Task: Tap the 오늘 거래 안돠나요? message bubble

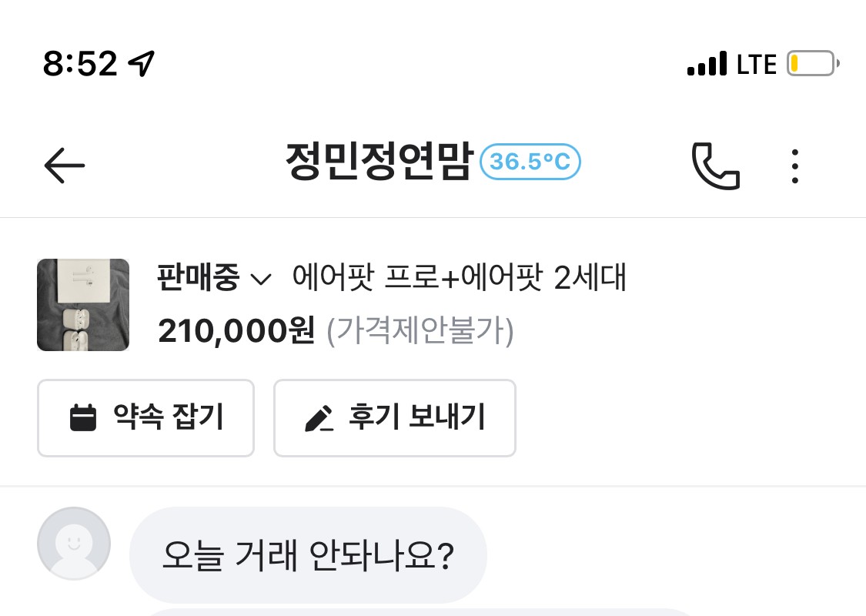Action: pos(308,554)
